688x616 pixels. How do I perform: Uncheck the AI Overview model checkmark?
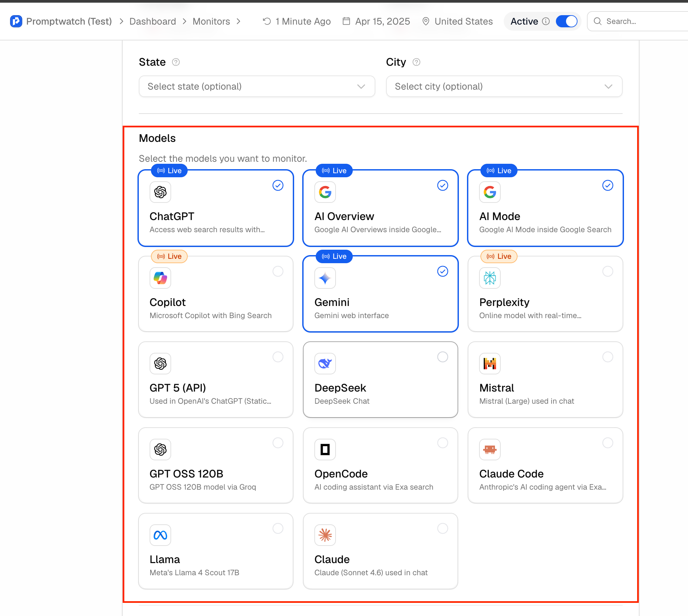[x=443, y=185]
